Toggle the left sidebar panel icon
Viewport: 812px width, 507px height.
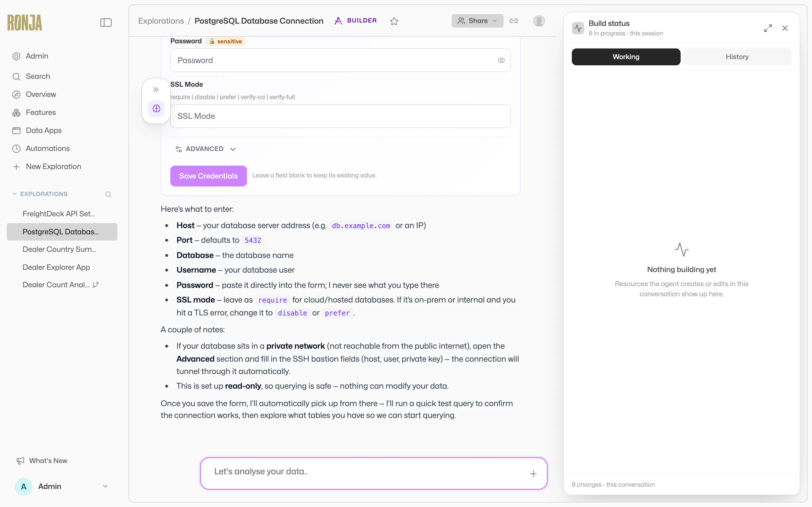(x=106, y=23)
